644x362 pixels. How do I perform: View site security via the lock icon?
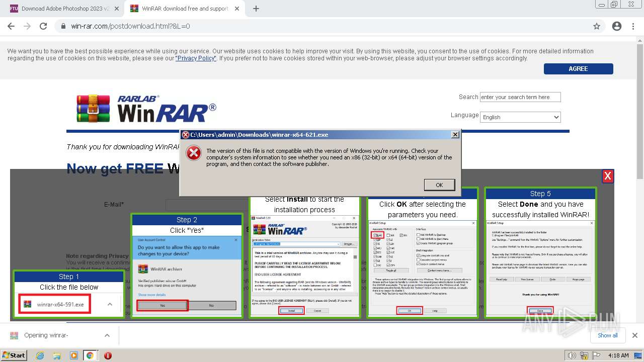click(x=63, y=26)
